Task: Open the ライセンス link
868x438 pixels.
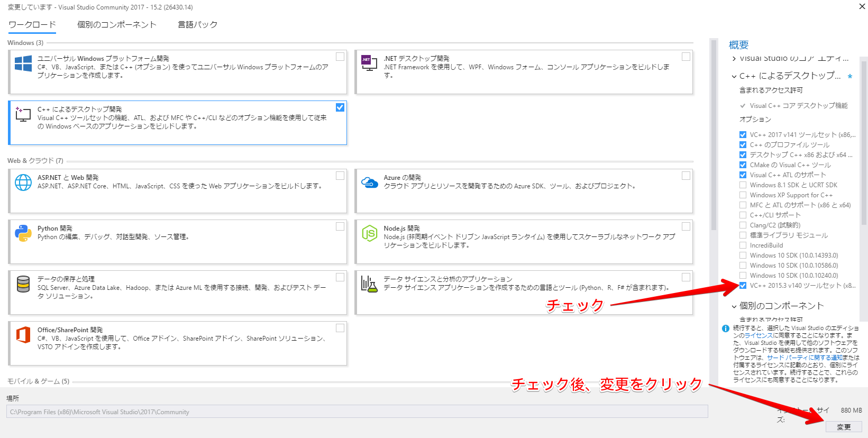Action: point(759,335)
